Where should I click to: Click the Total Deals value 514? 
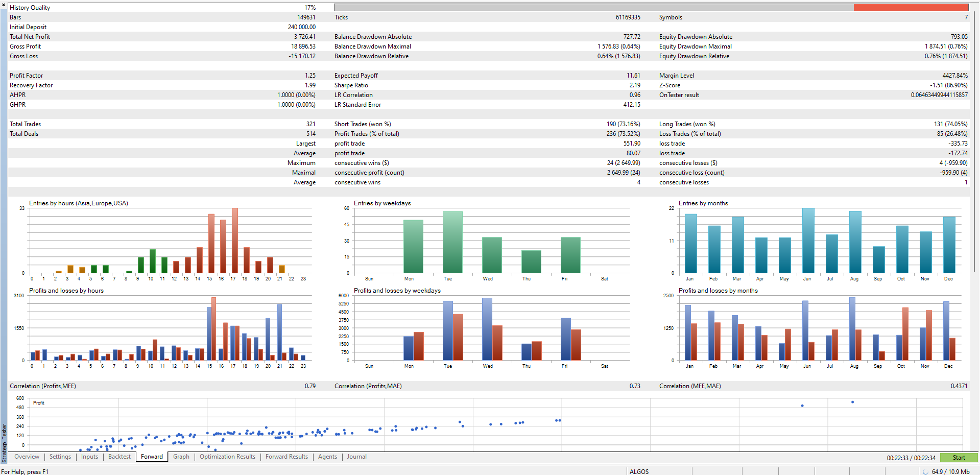(x=310, y=134)
